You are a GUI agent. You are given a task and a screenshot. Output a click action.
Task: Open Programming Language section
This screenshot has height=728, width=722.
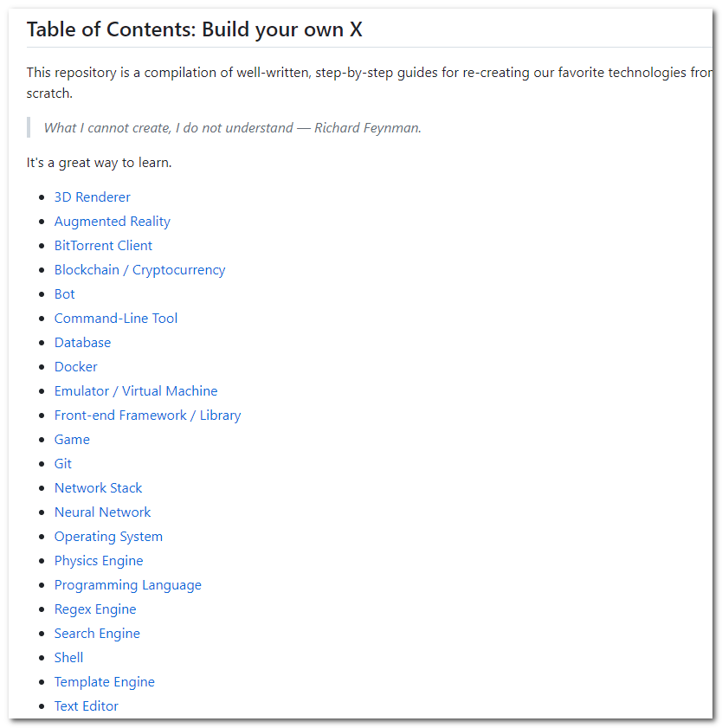127,585
